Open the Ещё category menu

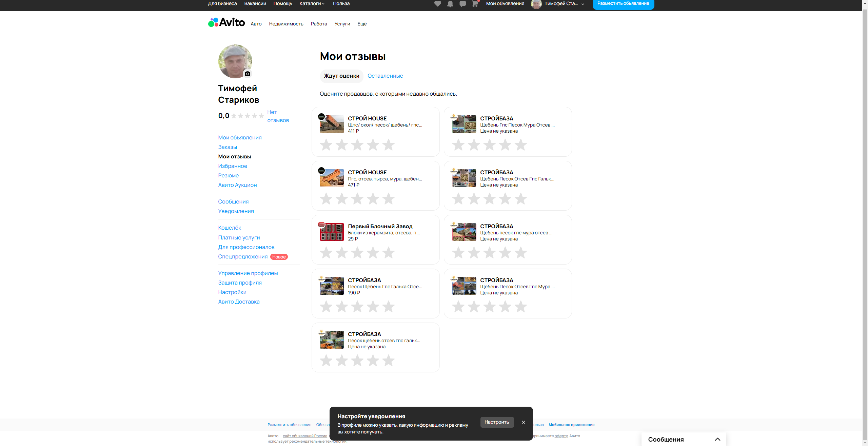tap(362, 24)
